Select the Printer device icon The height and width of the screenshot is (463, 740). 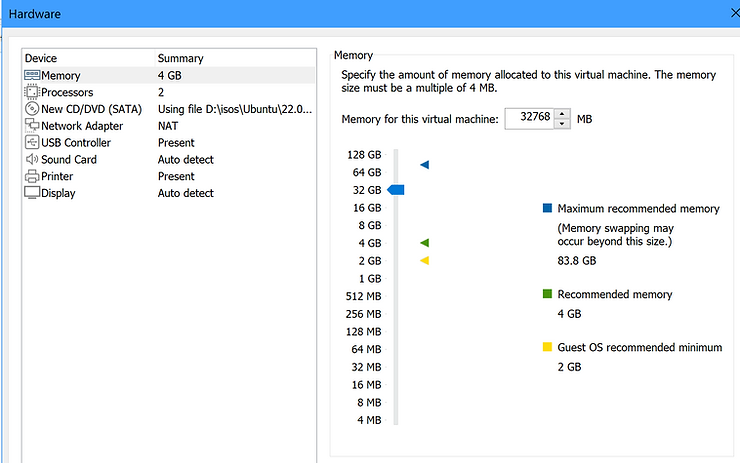point(31,176)
